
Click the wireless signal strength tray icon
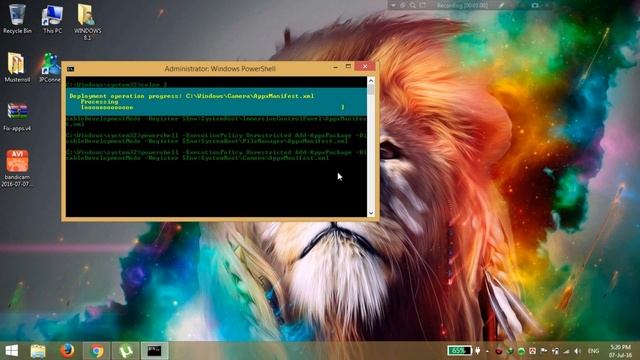click(567, 351)
